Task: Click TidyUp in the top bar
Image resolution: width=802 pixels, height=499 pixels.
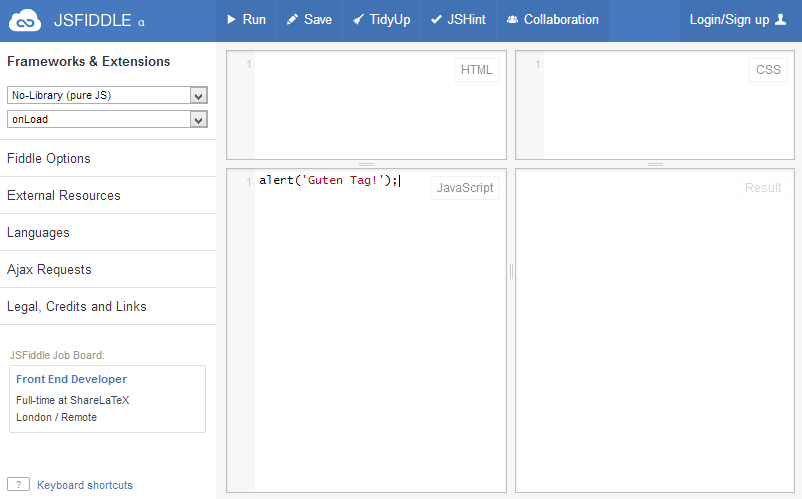Action: 390,19
